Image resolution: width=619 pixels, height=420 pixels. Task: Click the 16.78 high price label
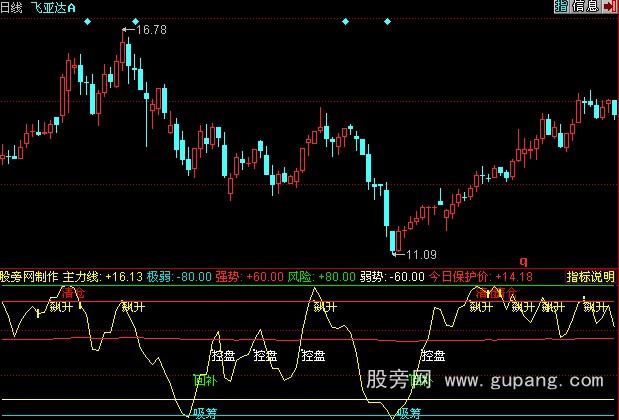151,30
